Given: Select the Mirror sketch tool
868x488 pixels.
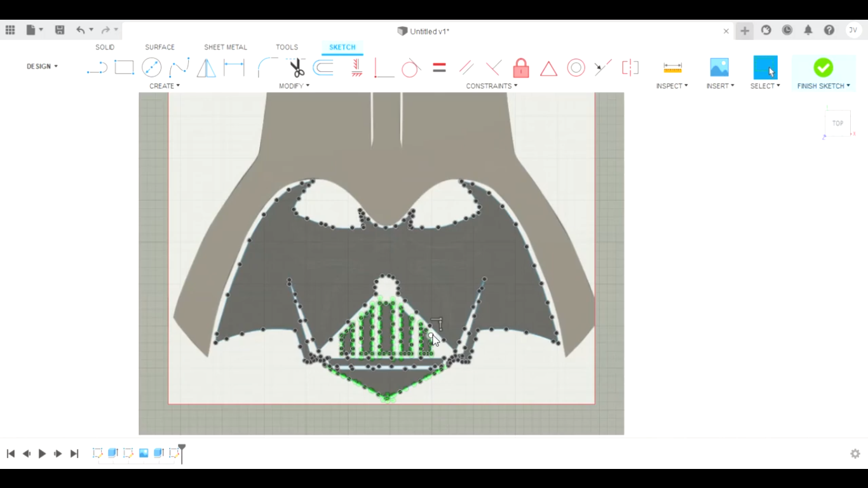Looking at the screenshot, I should [x=206, y=67].
